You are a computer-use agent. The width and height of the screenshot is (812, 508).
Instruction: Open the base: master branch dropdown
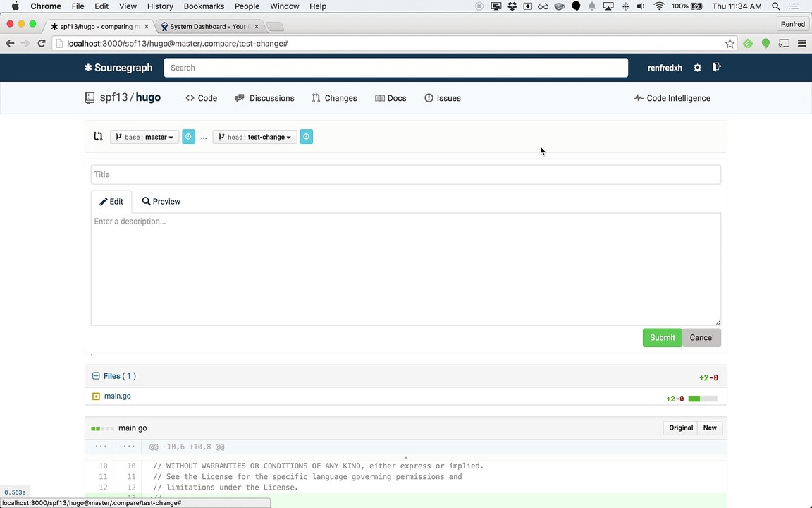pos(144,137)
